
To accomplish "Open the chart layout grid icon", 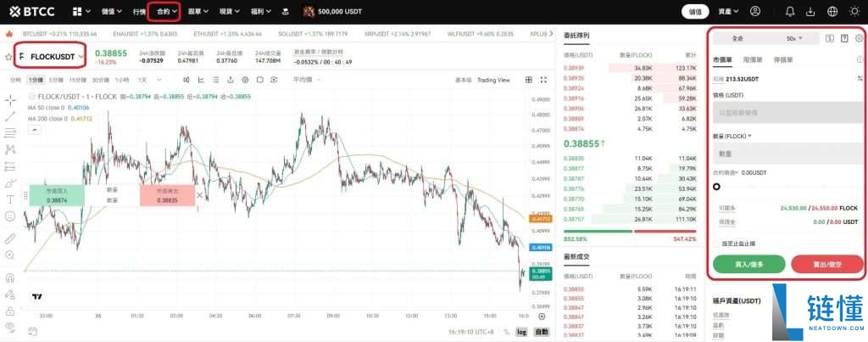I will (x=529, y=80).
